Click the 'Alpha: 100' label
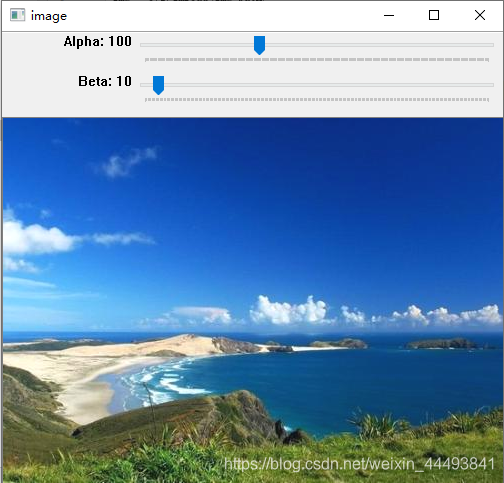Viewport: 504px width, 483px height. coord(98,42)
